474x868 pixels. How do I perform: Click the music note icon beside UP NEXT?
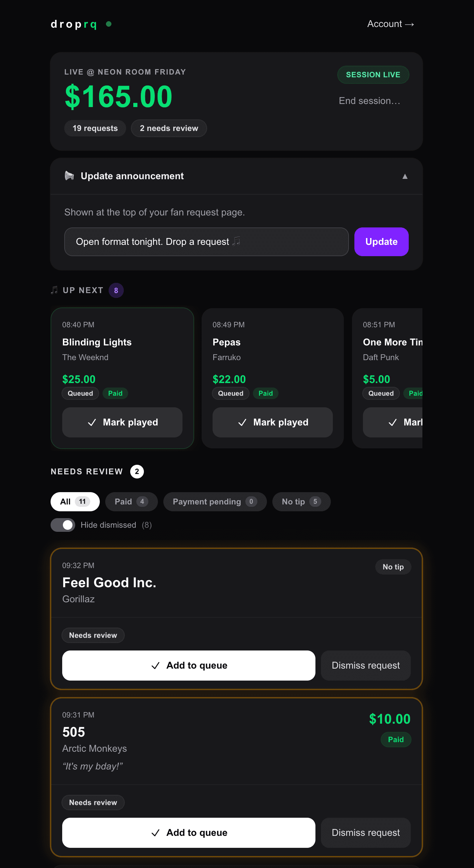[x=54, y=290]
